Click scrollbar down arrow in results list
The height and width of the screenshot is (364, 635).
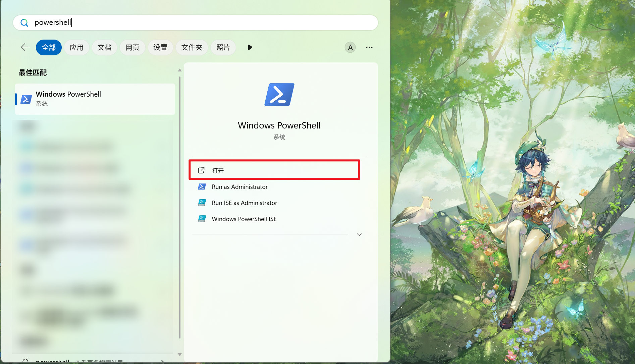(180, 355)
